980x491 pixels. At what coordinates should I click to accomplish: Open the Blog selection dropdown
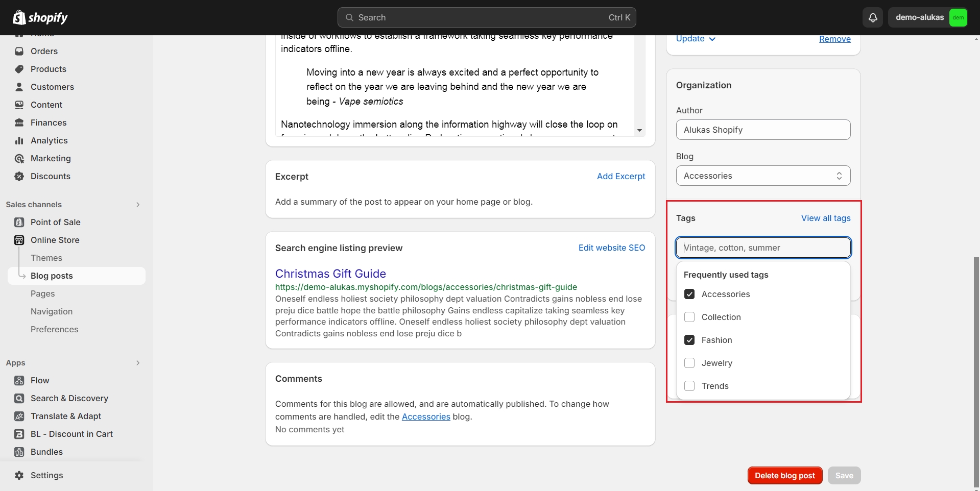click(763, 176)
